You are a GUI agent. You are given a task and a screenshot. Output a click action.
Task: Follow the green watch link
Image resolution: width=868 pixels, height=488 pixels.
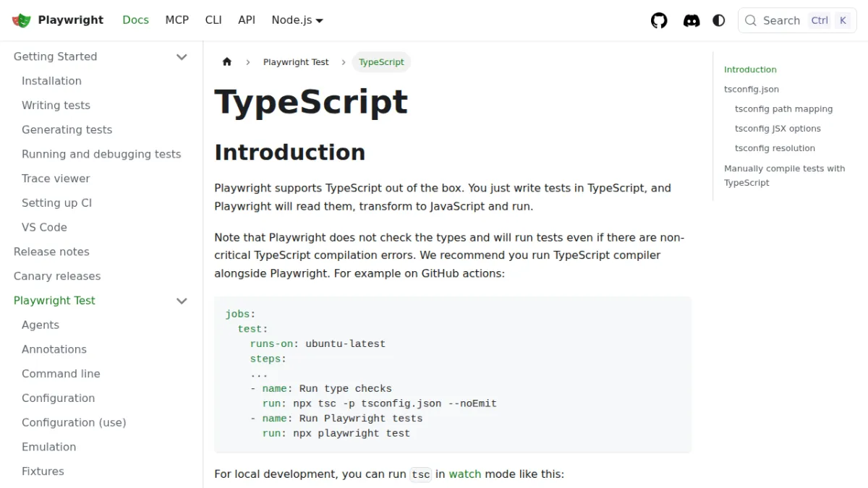point(464,474)
